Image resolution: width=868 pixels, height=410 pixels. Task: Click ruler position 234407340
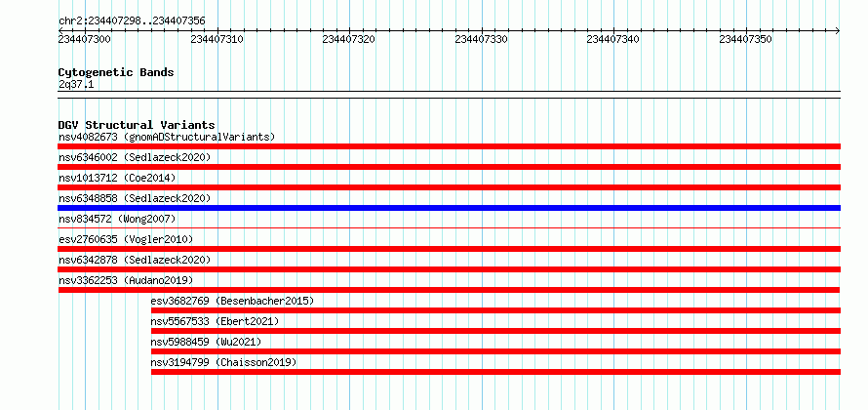[612, 39]
